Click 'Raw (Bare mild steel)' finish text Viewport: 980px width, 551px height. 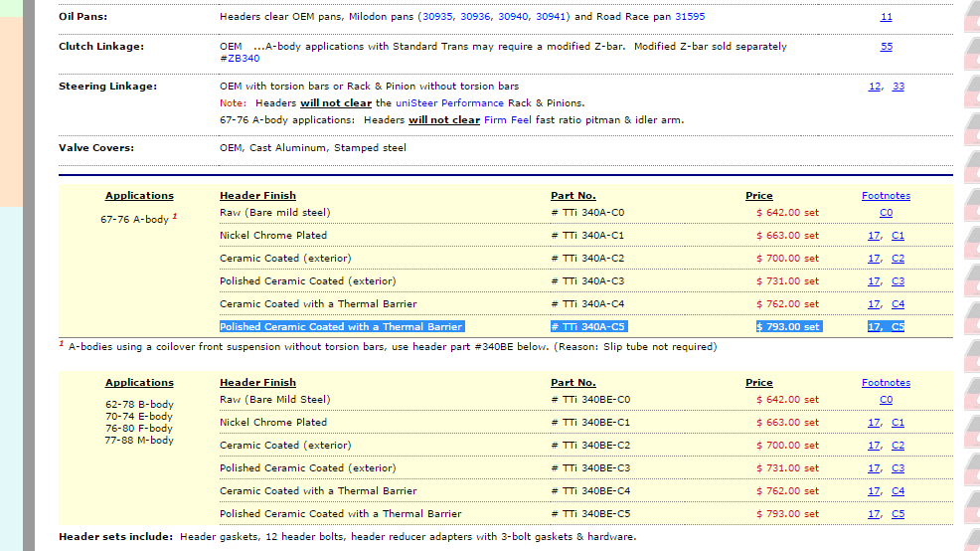275,213
